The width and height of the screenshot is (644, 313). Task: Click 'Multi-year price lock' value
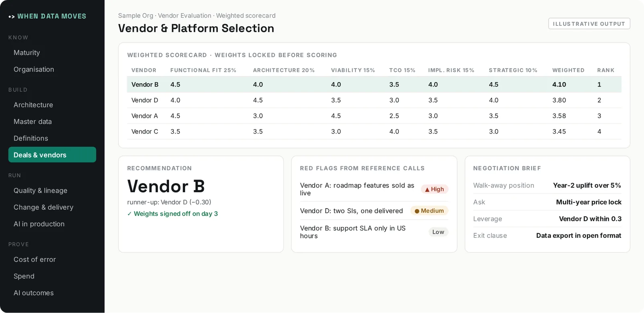(588, 202)
